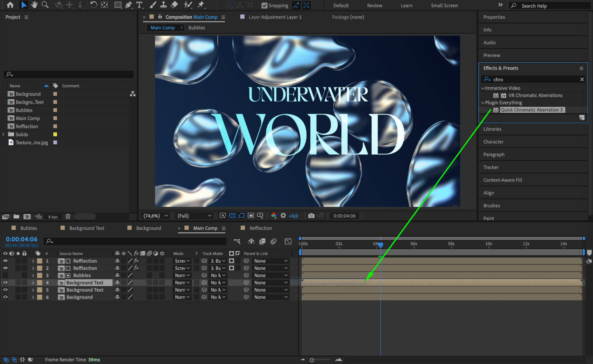Toggle transparency grid in viewer

[x=232, y=215]
